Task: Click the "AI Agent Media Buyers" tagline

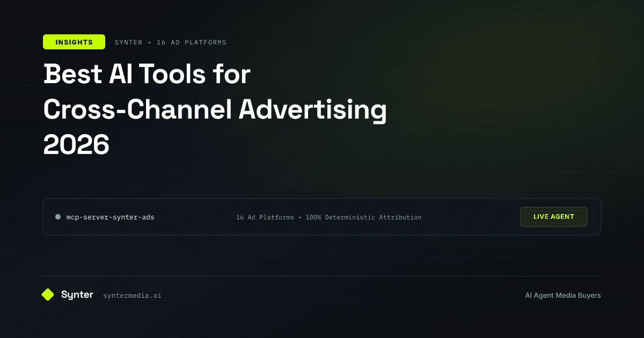Action: point(563,295)
